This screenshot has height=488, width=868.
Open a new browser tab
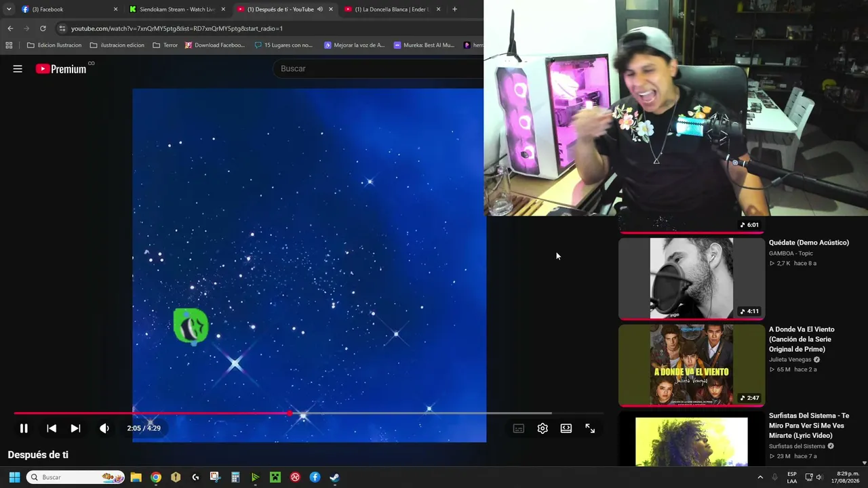tap(454, 9)
